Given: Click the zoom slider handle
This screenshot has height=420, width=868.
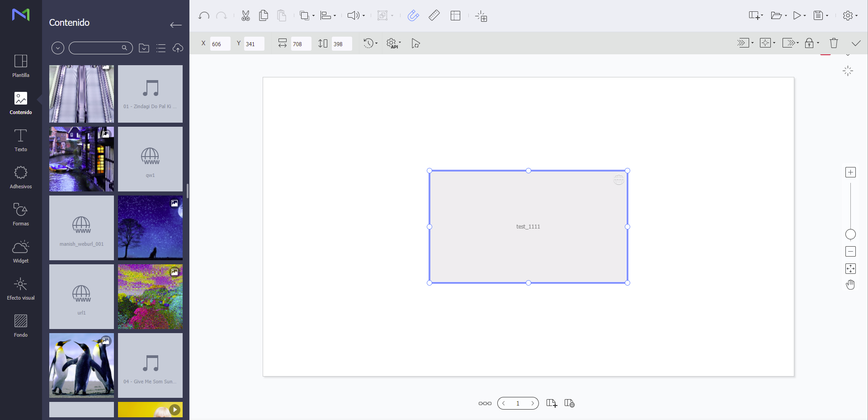Looking at the screenshot, I should click(850, 234).
